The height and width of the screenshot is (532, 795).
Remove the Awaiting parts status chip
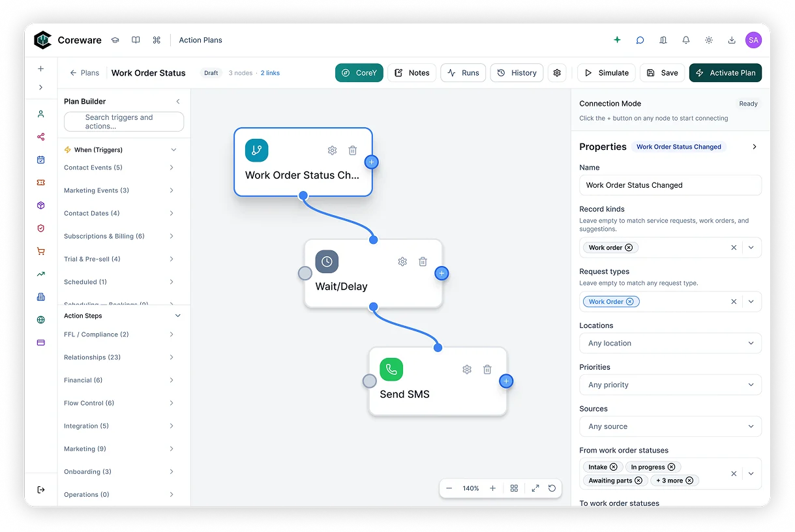[x=638, y=480]
